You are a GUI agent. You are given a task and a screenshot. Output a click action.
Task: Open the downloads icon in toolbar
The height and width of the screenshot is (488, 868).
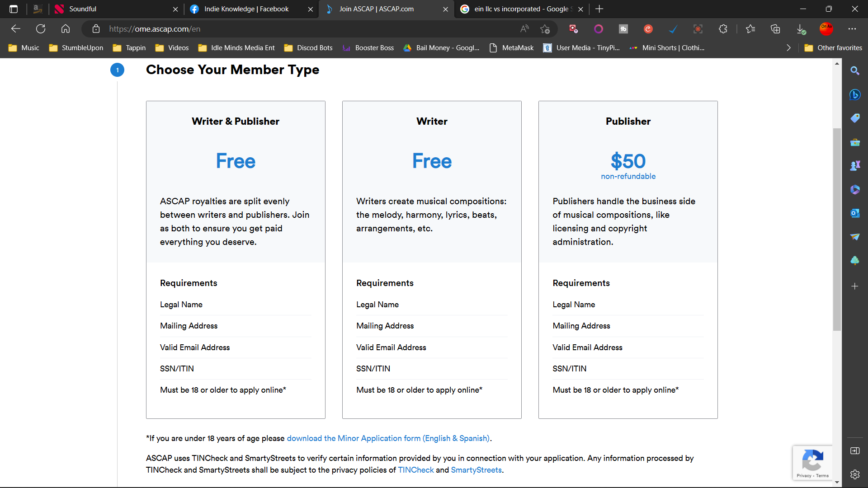801,29
